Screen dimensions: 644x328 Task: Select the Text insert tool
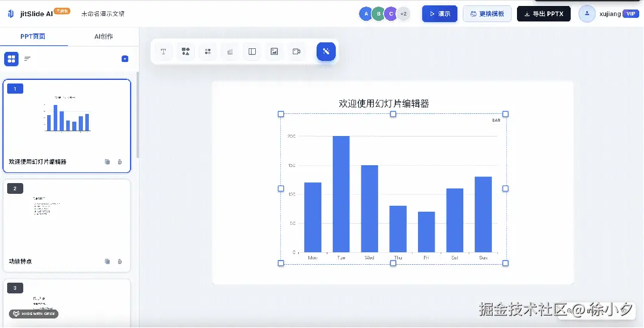click(x=163, y=52)
